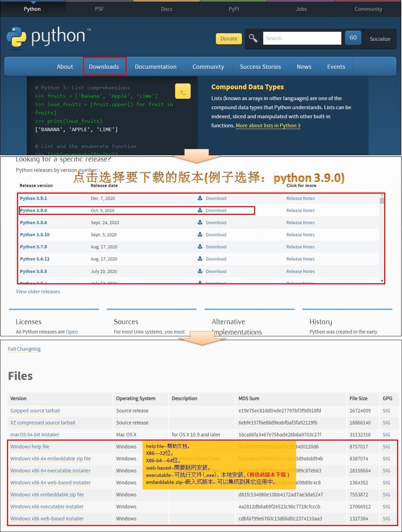Download Windows x86 embeddable zip file
The image size is (402, 532).
tap(47, 495)
